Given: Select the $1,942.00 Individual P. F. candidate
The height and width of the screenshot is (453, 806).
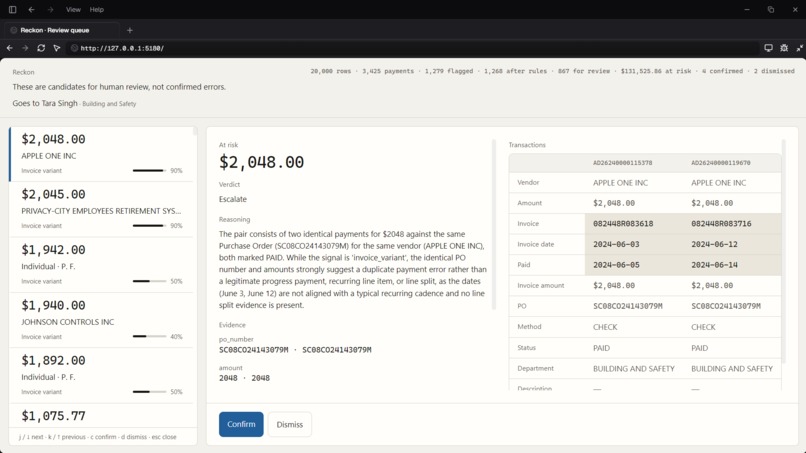Looking at the screenshot, I should pos(101,265).
